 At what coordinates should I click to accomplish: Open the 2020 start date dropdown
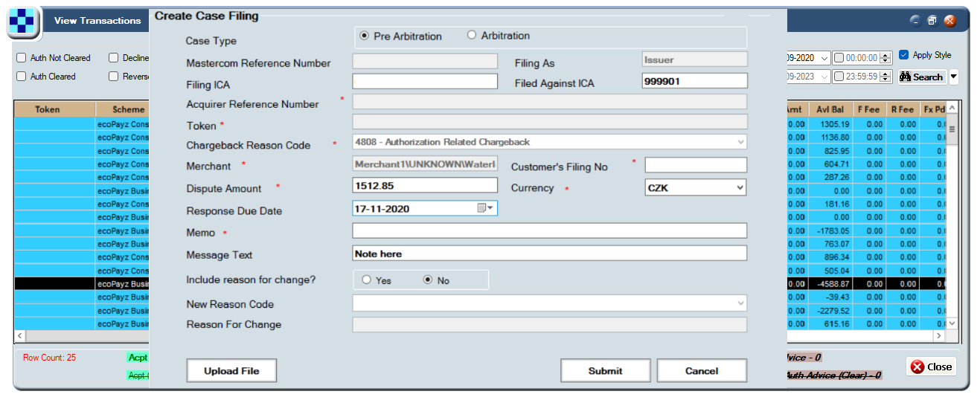coord(824,58)
